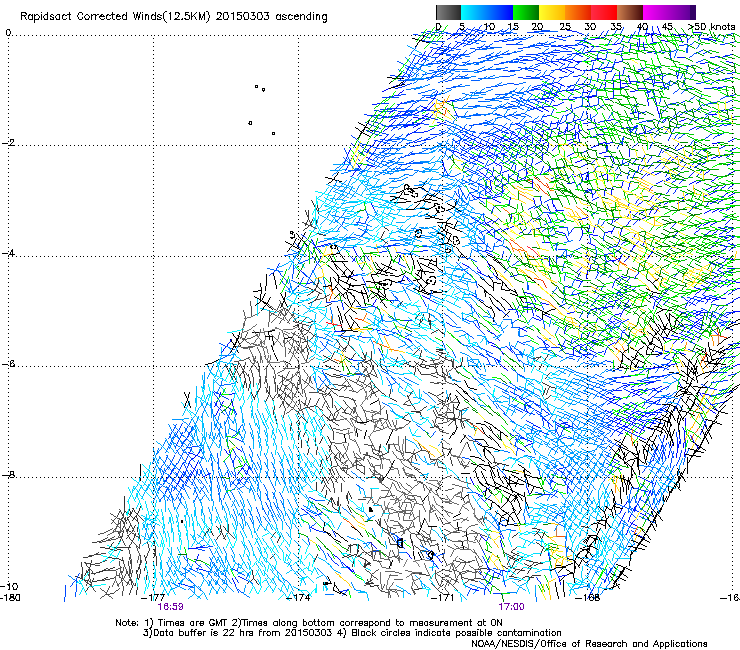
Task: Click the purple 17:00 time label
Action: (512, 607)
